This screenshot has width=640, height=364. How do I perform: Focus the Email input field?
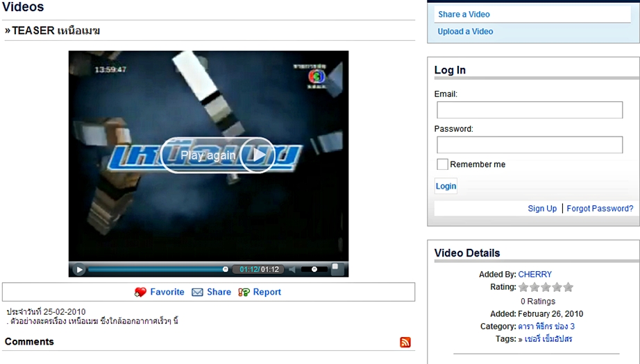pos(530,110)
